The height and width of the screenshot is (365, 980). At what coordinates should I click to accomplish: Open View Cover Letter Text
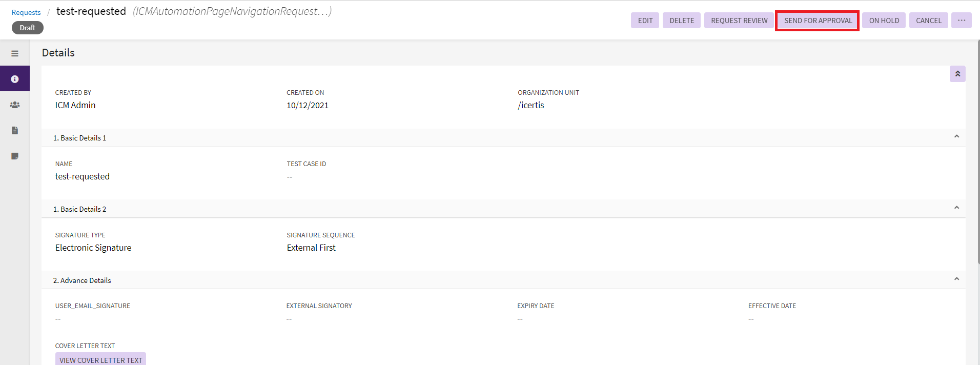[100, 359]
